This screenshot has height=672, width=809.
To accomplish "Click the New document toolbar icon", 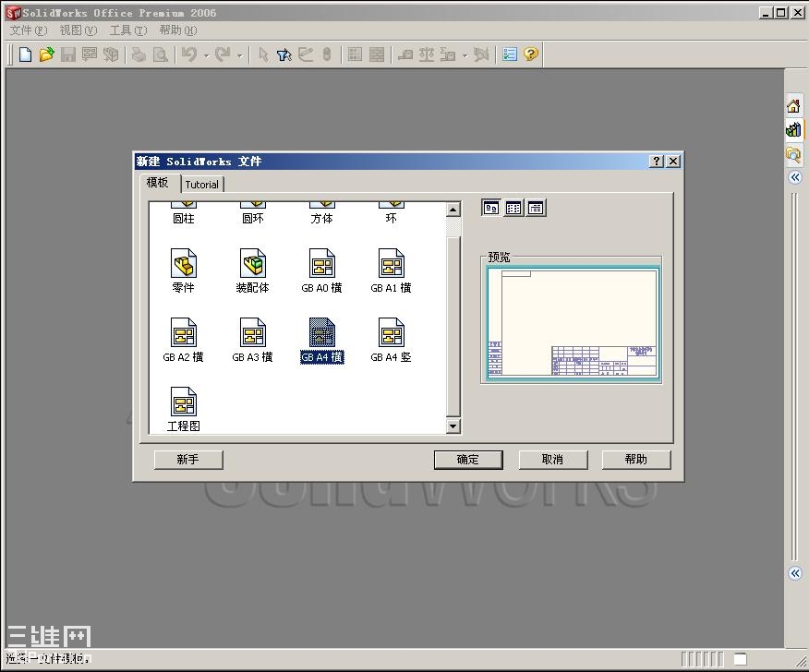I will coord(25,54).
